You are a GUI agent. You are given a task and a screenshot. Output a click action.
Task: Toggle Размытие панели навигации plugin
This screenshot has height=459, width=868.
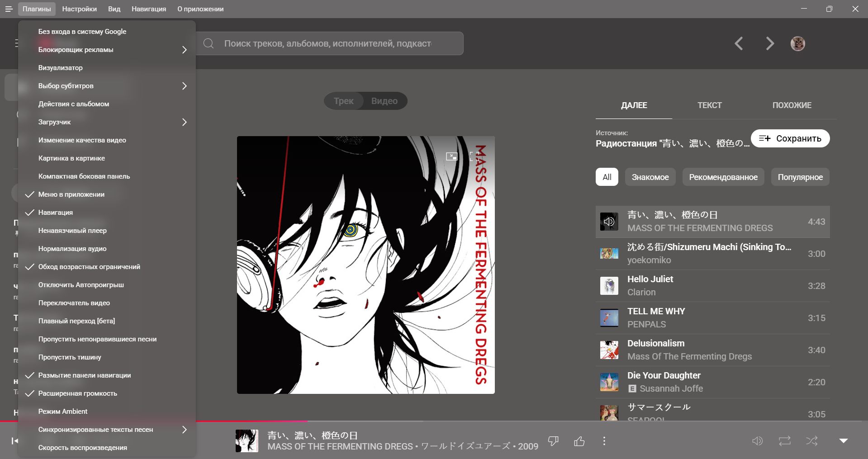click(x=107, y=375)
